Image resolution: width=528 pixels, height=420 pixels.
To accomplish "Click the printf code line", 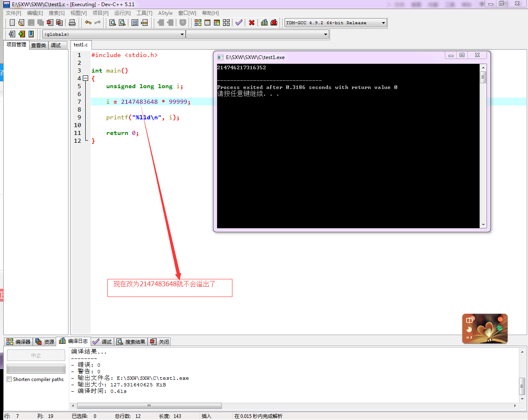I will pyautogui.click(x=143, y=117).
